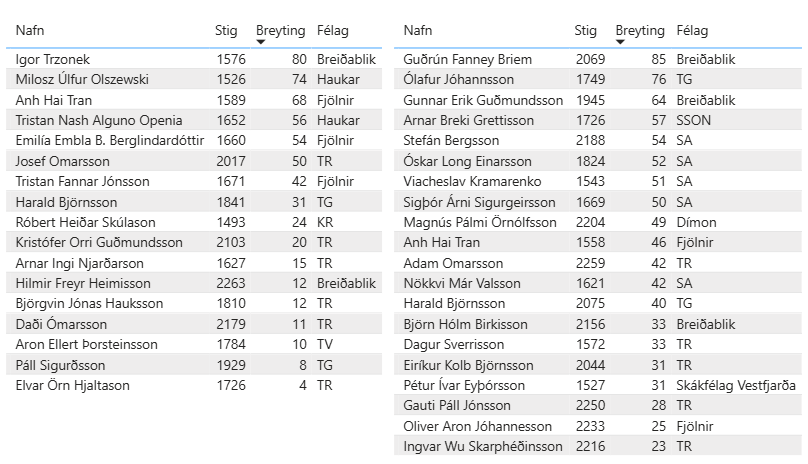Image resolution: width=808 pixels, height=464 pixels.
Task: Click the sort arrow above Breyting in right table
Action: (619, 41)
